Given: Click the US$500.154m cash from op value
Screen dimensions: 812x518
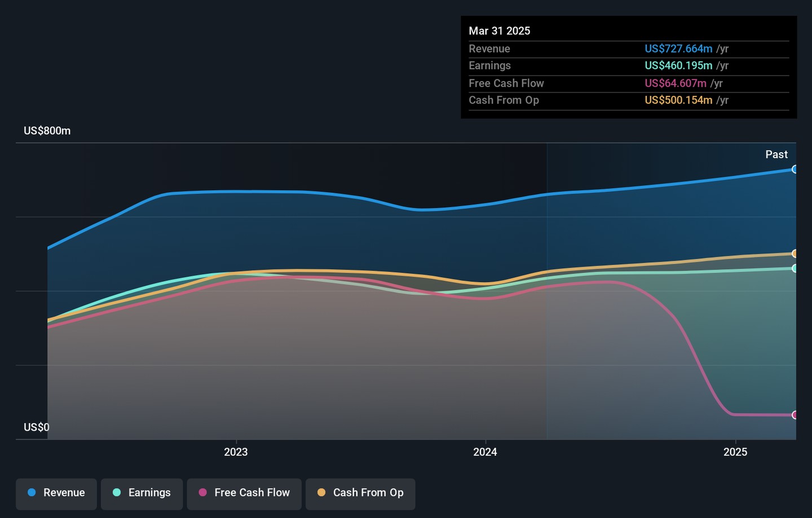Looking at the screenshot, I should coord(678,100).
